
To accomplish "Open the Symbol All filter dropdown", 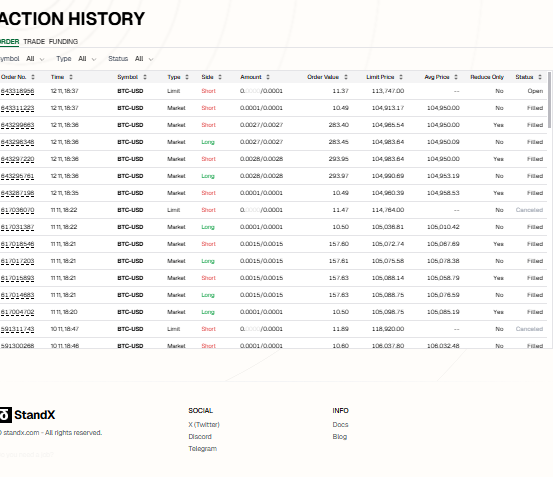I will pos(35,59).
